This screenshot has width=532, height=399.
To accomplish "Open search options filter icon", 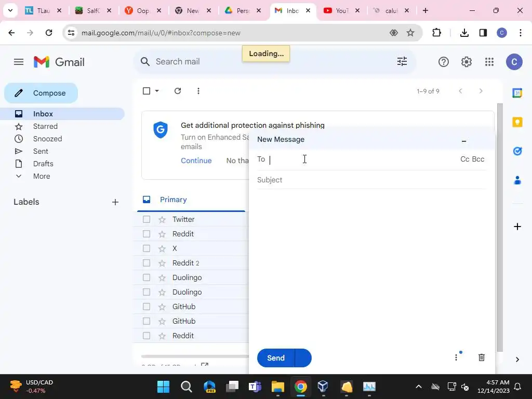I will click(402, 61).
